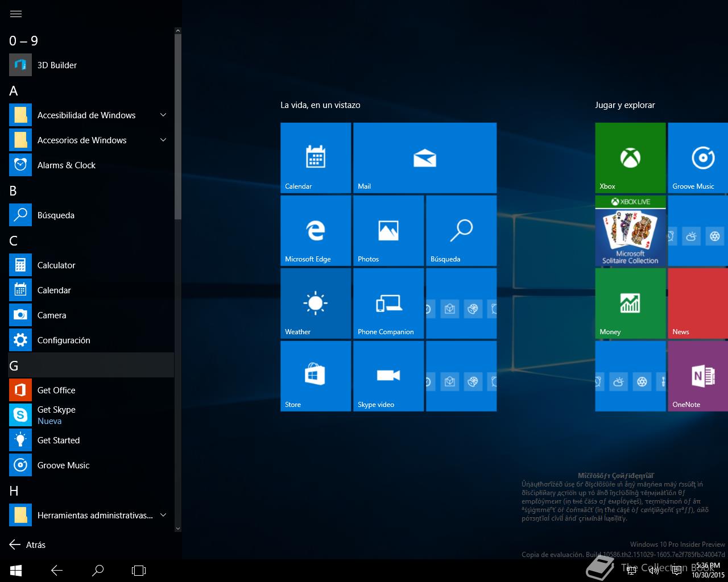Open Microsoft Solitaire Collection tile
728x582 pixels.
pos(630,231)
